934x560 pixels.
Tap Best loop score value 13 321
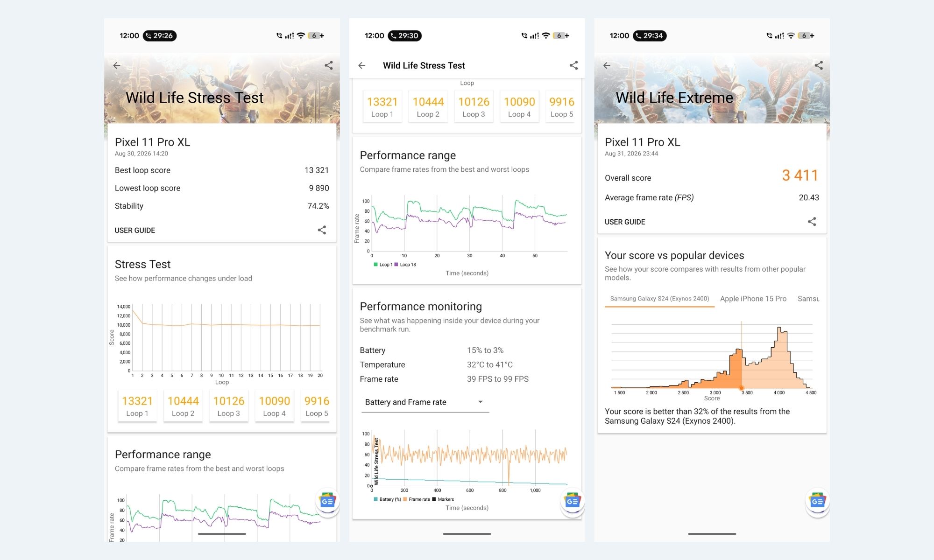[317, 170]
